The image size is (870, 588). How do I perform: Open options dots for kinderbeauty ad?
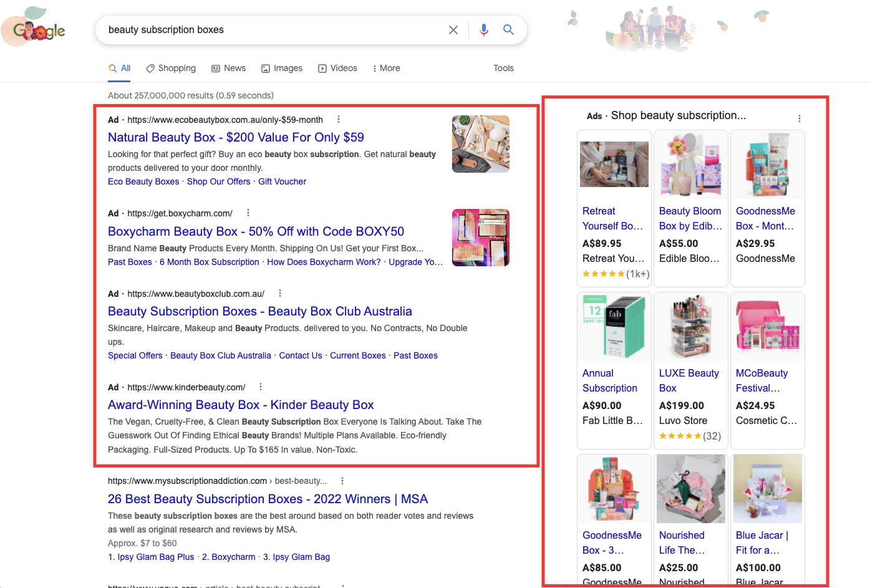tap(261, 387)
